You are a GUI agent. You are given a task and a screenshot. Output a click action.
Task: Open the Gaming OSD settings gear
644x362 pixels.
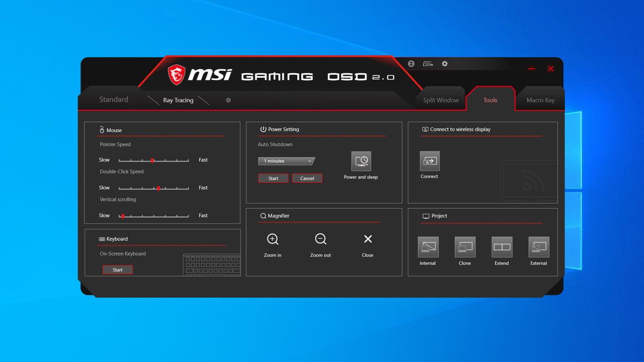point(444,64)
